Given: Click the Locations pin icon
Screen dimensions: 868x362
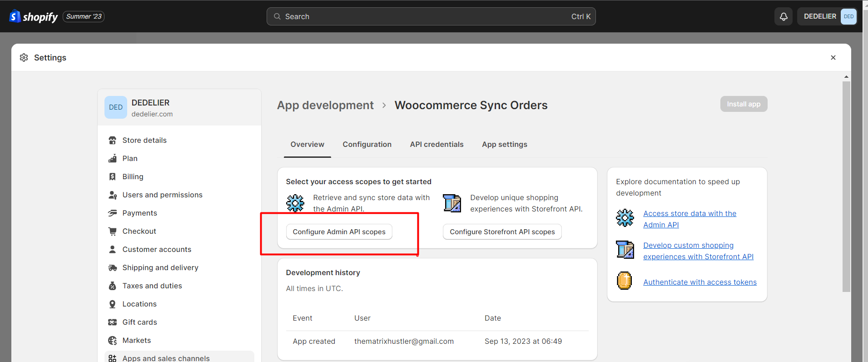Looking at the screenshot, I should pos(112,304).
